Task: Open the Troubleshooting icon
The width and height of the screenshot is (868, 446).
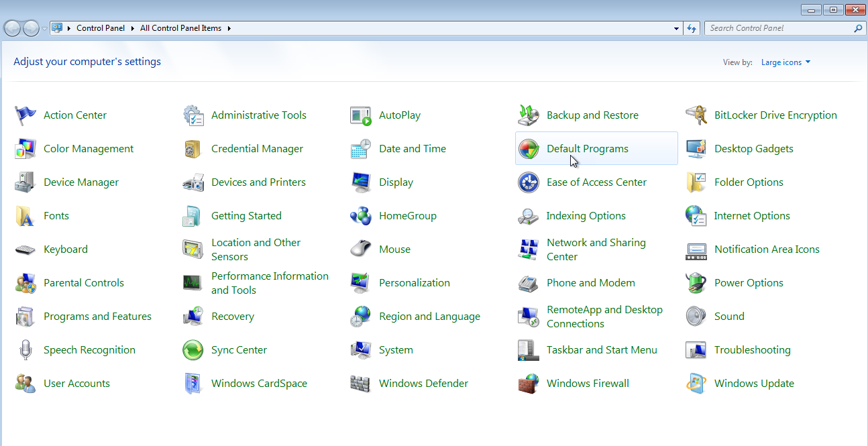Action: point(696,350)
